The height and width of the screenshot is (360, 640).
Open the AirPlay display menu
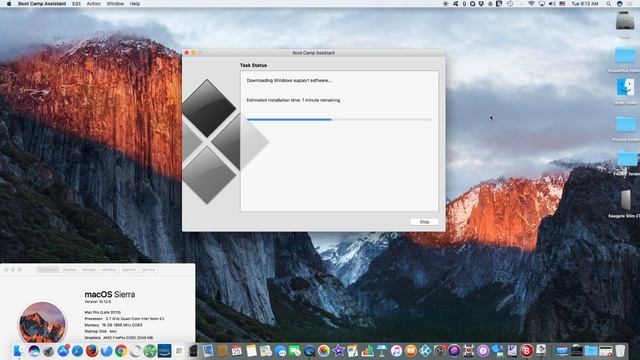point(542,4)
